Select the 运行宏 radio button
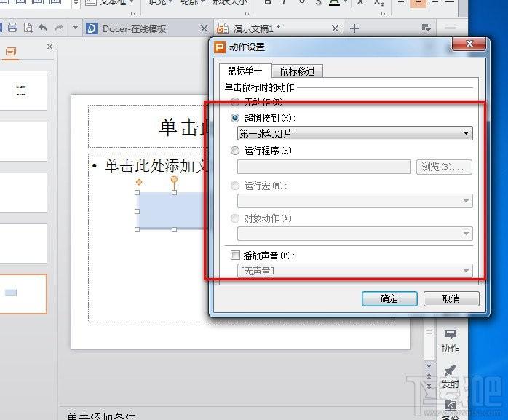This screenshot has width=508, height=420. pyautogui.click(x=235, y=186)
